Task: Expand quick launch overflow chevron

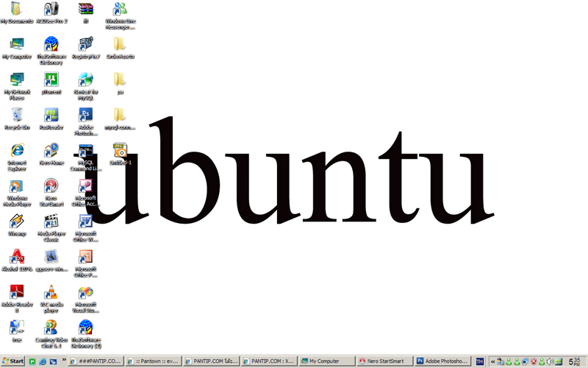Action: pyautogui.click(x=64, y=360)
